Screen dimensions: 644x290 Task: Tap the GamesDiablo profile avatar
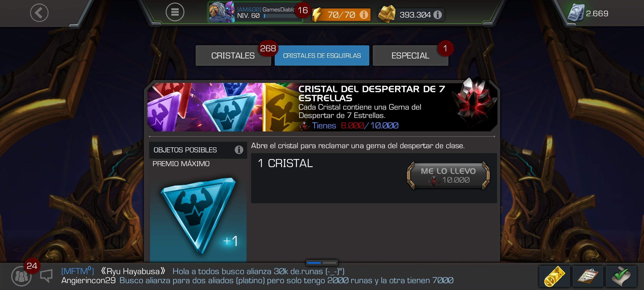[x=222, y=12]
